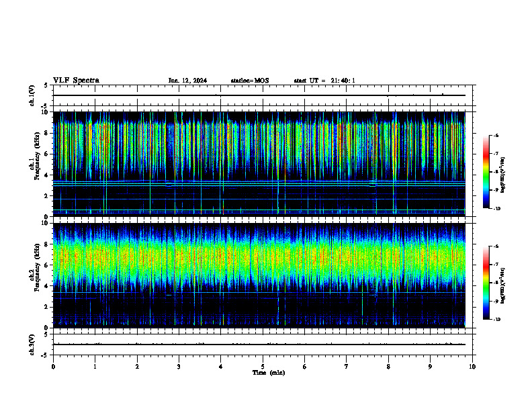Click the "2" minute time axis label

coord(137,367)
